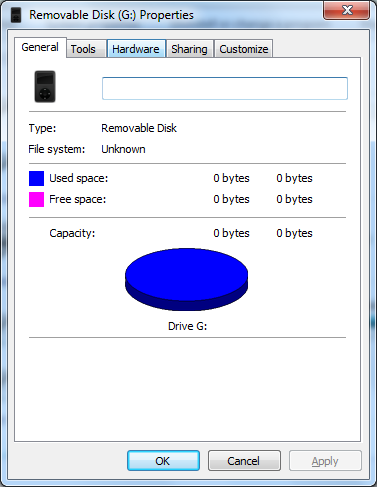
Task: Click the Cancel button
Action: 244,461
